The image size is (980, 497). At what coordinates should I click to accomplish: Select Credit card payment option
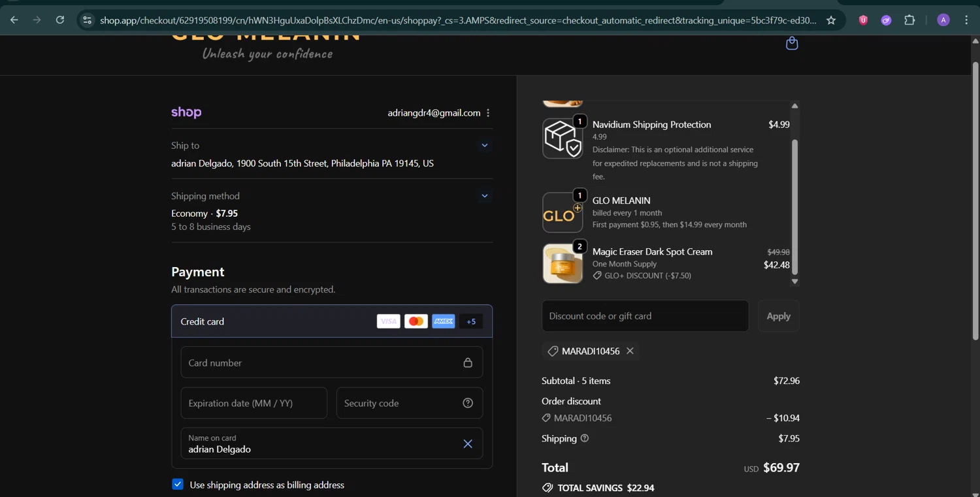click(x=332, y=321)
